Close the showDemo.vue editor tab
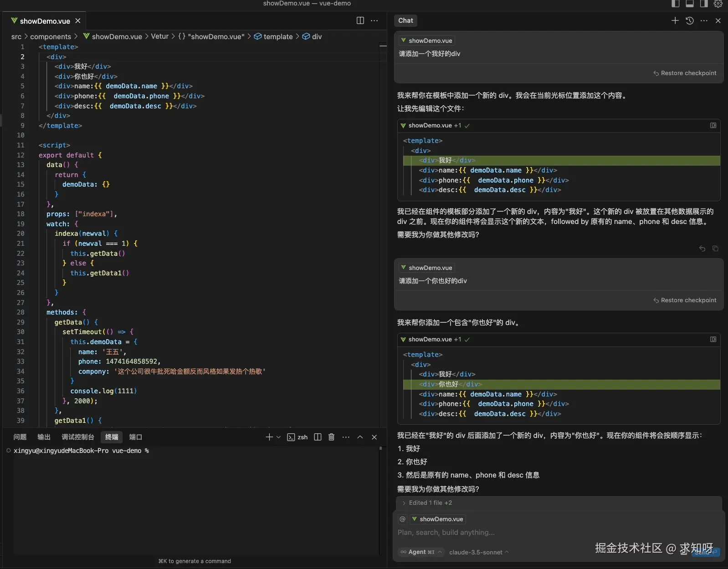This screenshot has width=728, height=569. click(x=78, y=21)
